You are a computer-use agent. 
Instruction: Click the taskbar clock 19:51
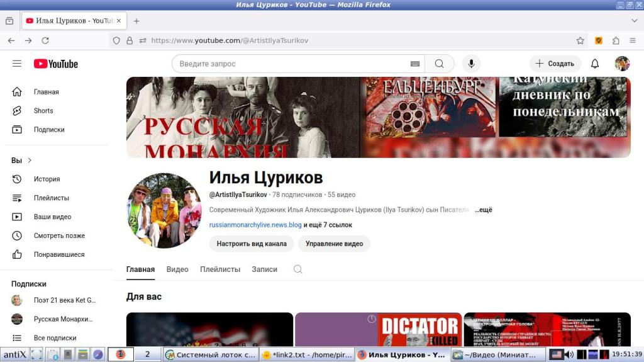tap(627, 354)
